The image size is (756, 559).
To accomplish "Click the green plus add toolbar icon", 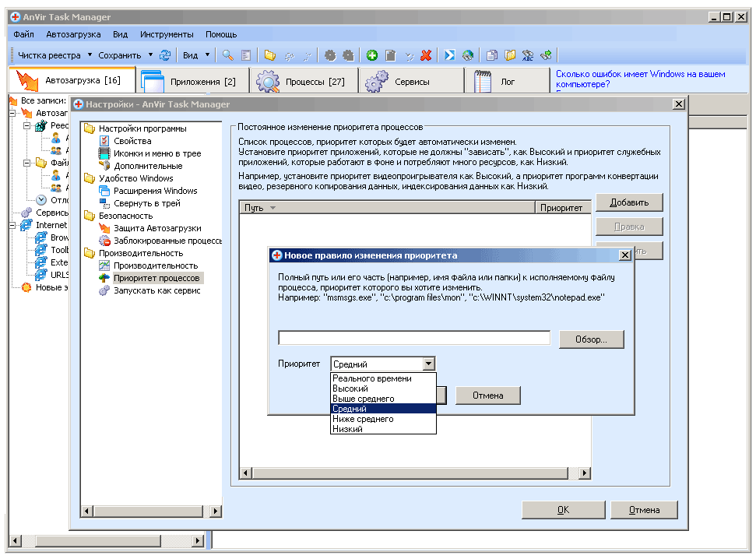I will point(372,55).
